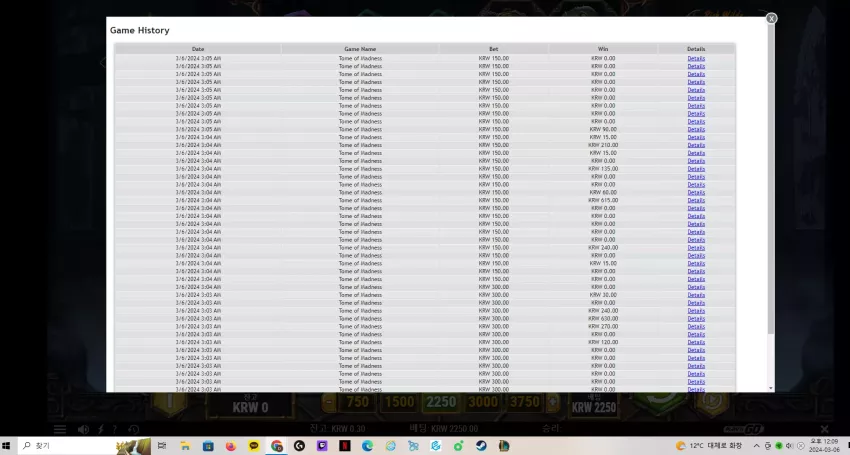Image resolution: width=850 pixels, height=455 pixels.
Task: Click the Game History dialog title
Action: (x=140, y=30)
